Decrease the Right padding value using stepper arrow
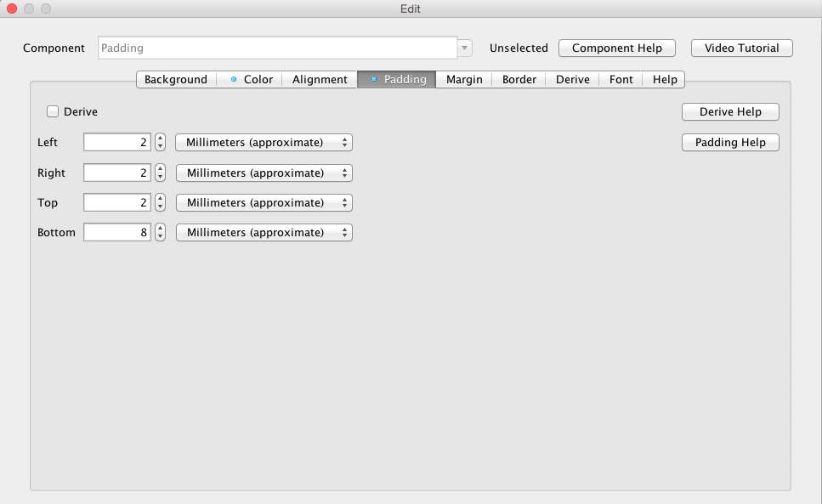The image size is (822, 504). tap(160, 176)
